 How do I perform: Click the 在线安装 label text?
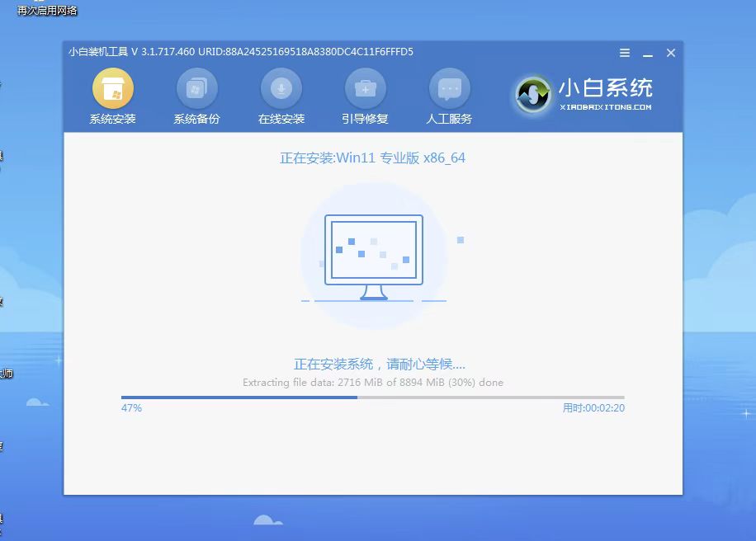coord(281,119)
